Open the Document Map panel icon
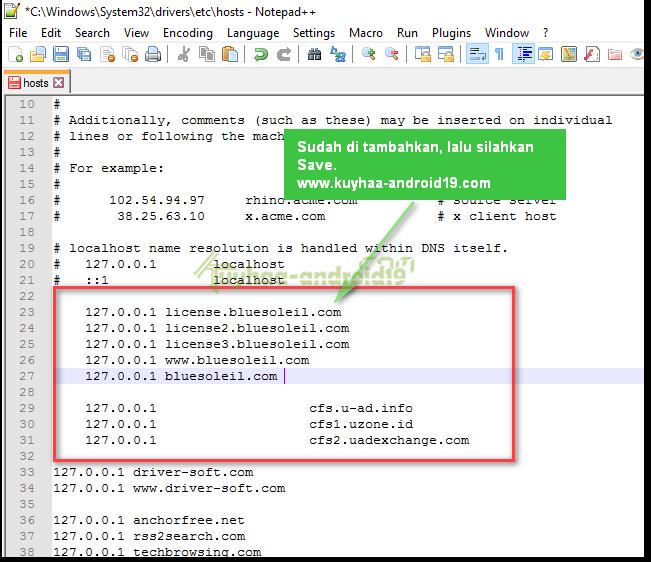This screenshot has width=651, height=562. [569, 54]
